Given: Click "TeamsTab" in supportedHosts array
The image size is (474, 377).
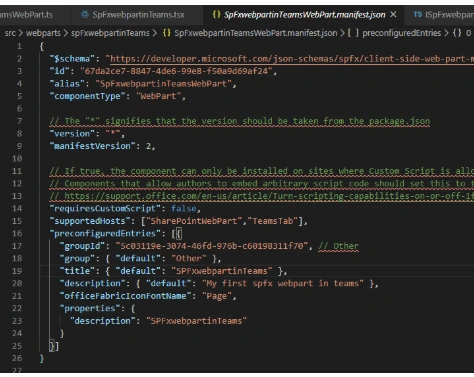Looking at the screenshot, I should (273, 221).
